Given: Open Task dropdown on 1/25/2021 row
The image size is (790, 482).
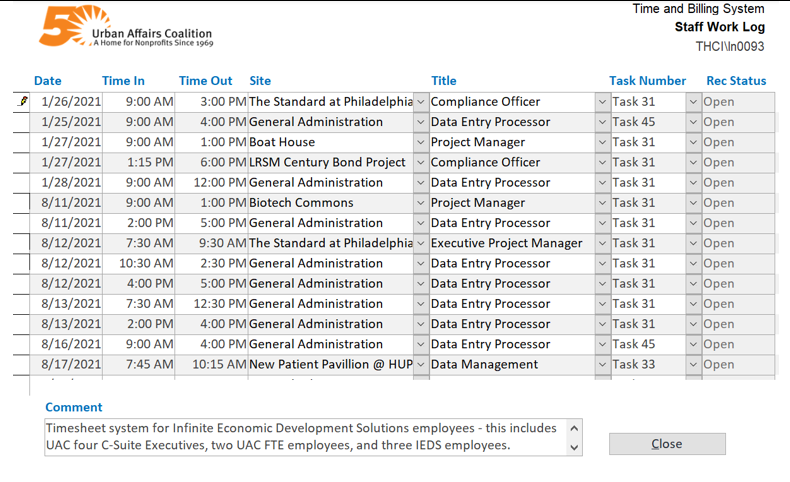Looking at the screenshot, I should (x=693, y=122).
